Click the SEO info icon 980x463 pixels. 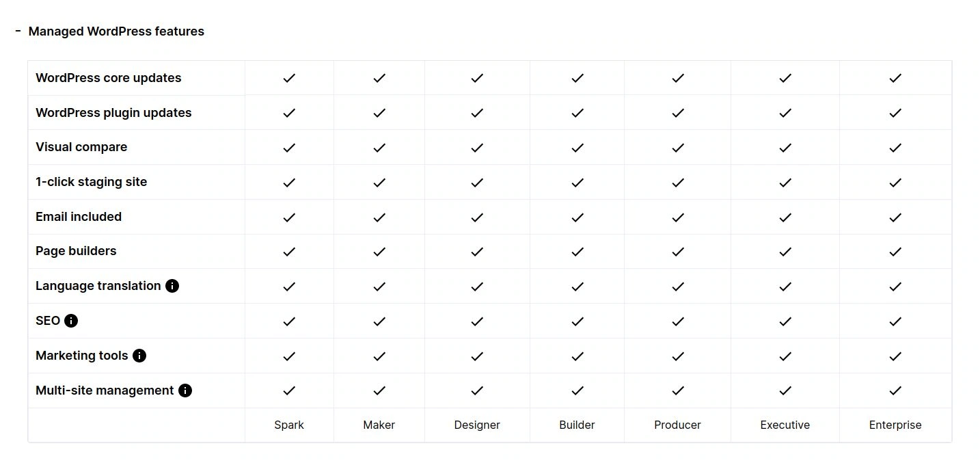point(71,321)
